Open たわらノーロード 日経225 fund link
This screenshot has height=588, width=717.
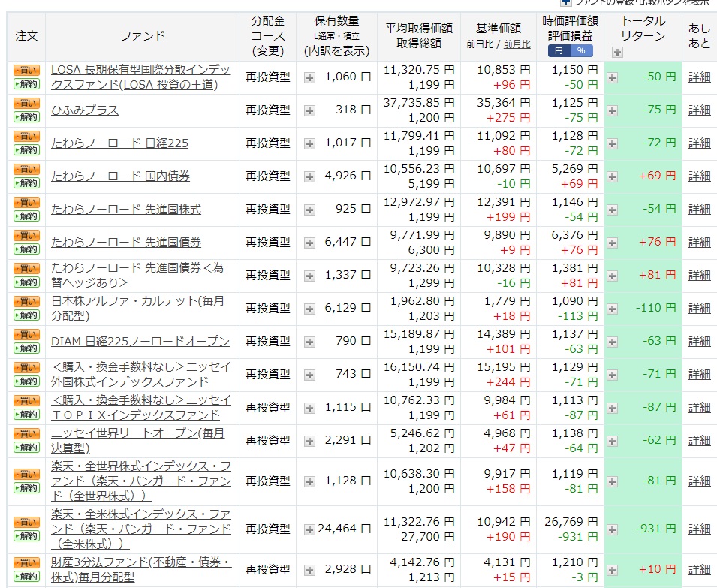(119, 143)
